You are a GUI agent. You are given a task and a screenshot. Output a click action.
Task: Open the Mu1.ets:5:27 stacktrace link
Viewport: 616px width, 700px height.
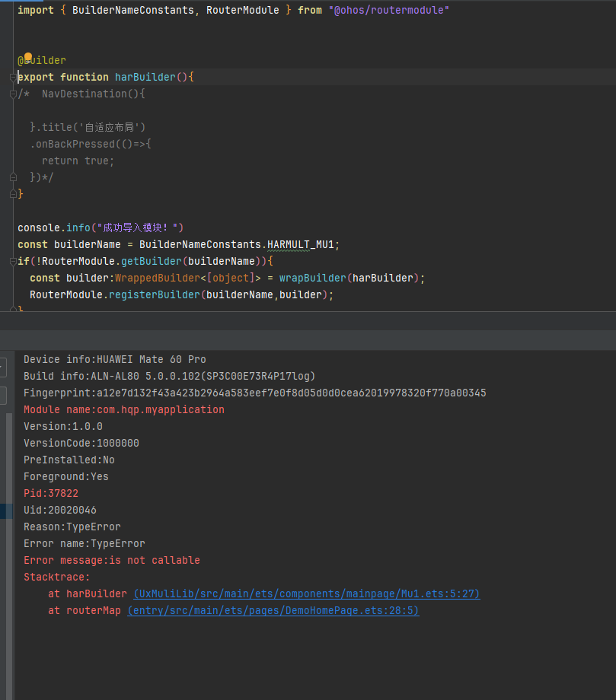(306, 593)
